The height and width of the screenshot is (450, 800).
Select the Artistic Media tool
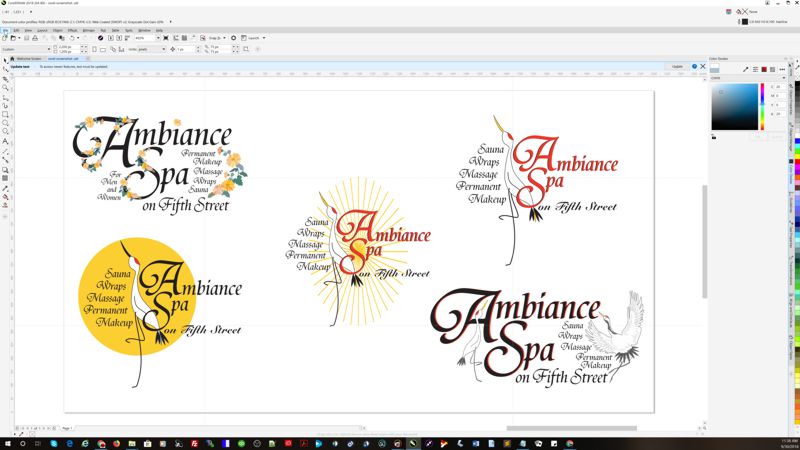coord(6,106)
